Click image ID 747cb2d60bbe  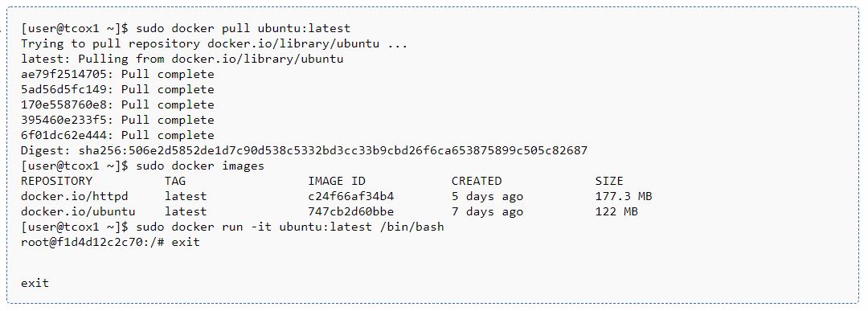pyautogui.click(x=351, y=211)
